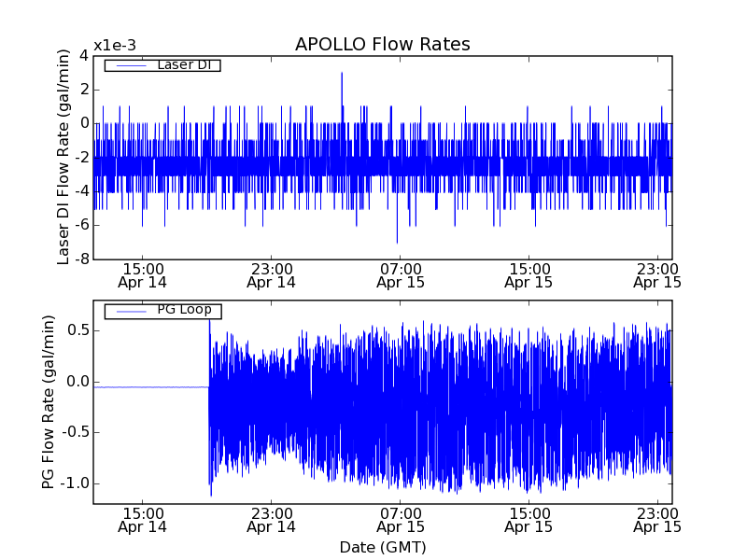Click the tallest spike peak in Laser DI plot
The height and width of the screenshot is (560, 747).
point(342,74)
